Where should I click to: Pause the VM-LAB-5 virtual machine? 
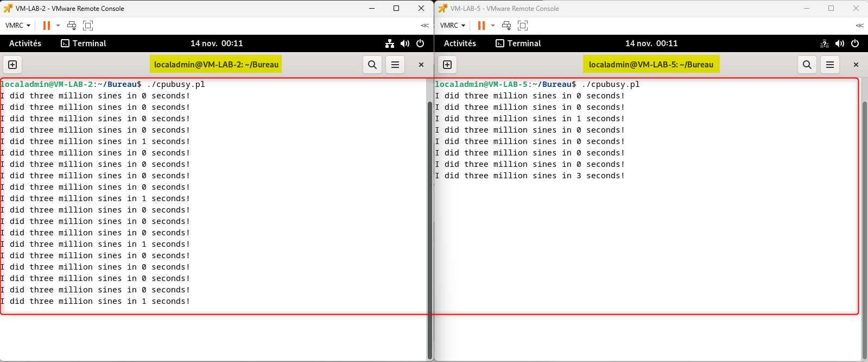[481, 26]
